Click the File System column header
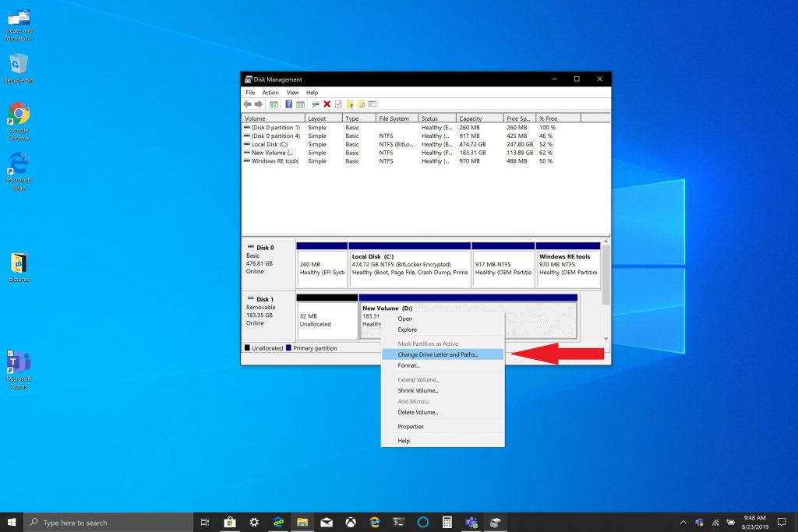This screenshot has height=532, width=798. pos(394,118)
